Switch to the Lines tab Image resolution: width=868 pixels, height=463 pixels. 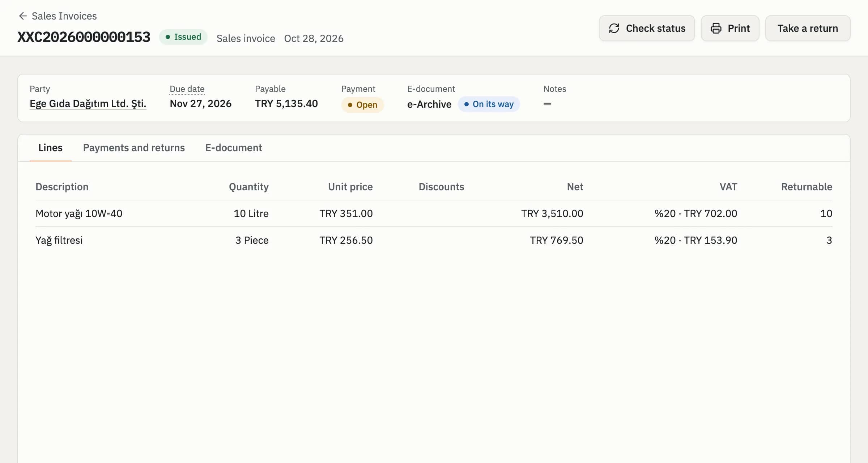tap(50, 148)
